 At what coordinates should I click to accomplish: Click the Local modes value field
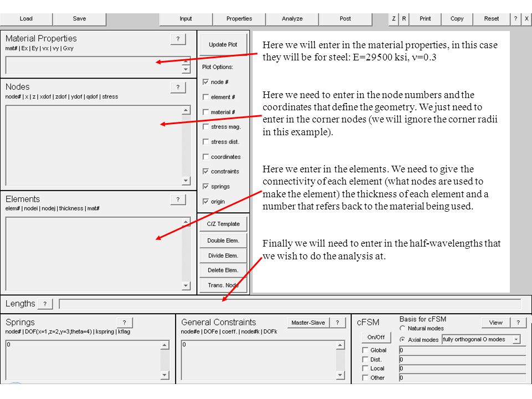click(462, 369)
